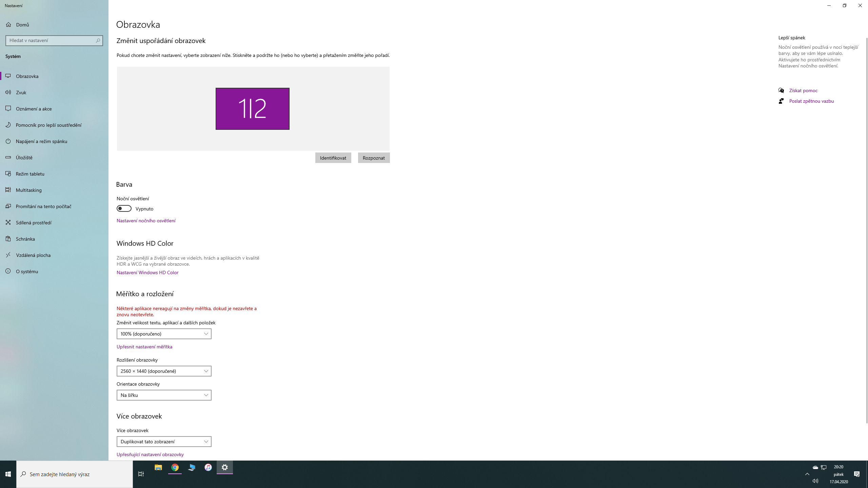Open Úložiště storage page
The width and height of the screenshot is (868, 488).
click(24, 158)
